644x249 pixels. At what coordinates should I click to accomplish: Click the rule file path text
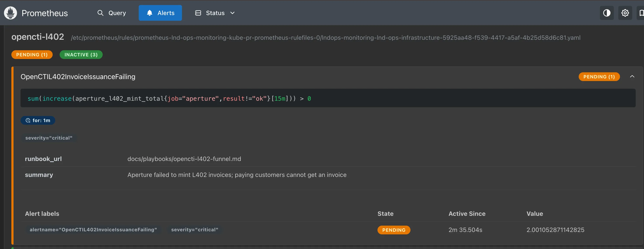point(325,38)
